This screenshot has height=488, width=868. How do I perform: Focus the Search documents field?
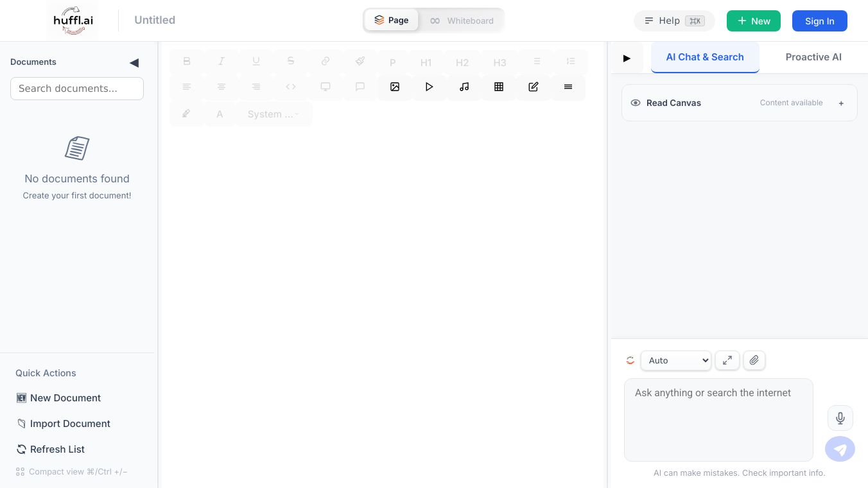(x=77, y=89)
